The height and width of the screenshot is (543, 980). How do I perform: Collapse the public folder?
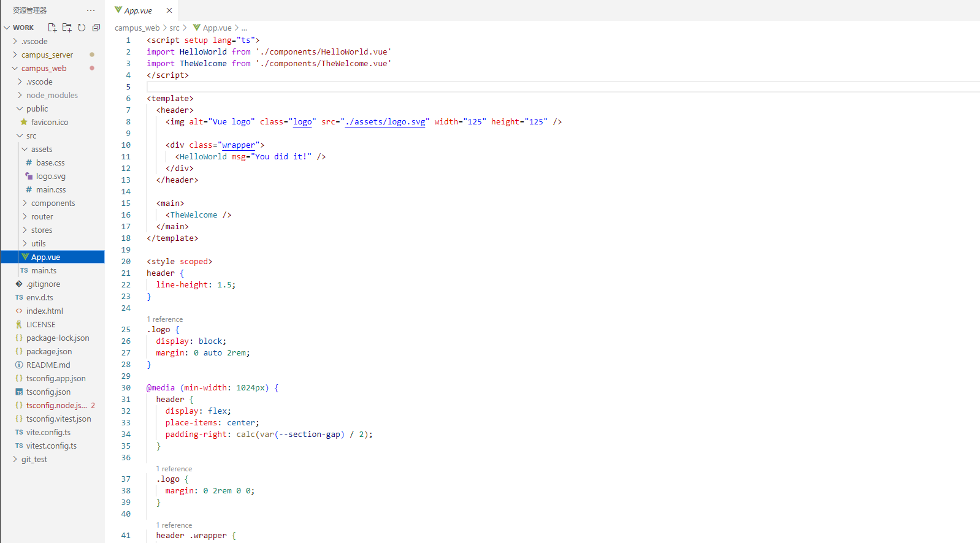pyautogui.click(x=37, y=109)
